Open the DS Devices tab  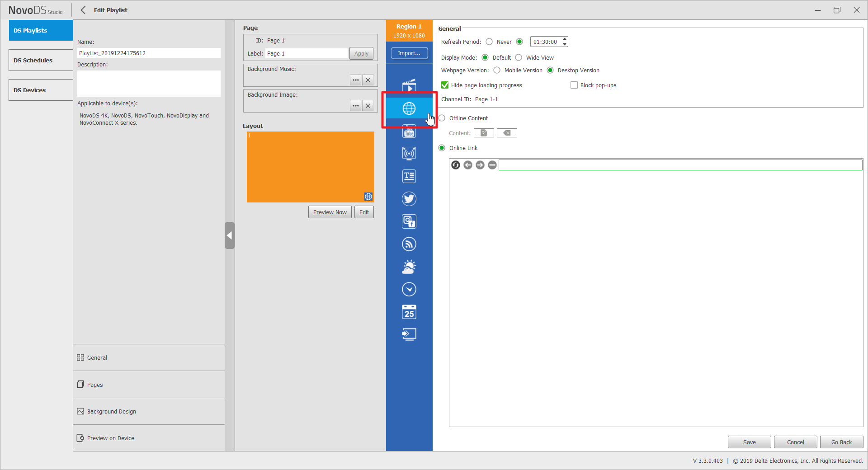point(41,90)
